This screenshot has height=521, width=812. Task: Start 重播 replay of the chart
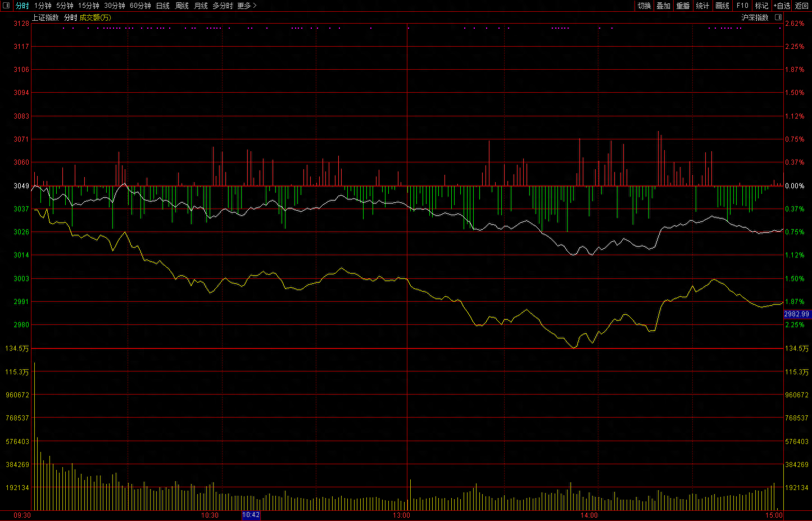pos(683,6)
